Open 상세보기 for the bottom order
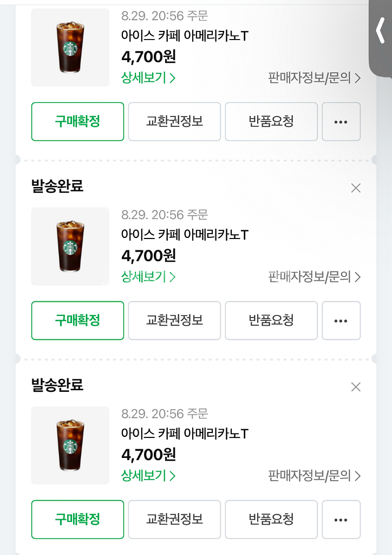Screen dimensions: 392x555 click(148, 476)
